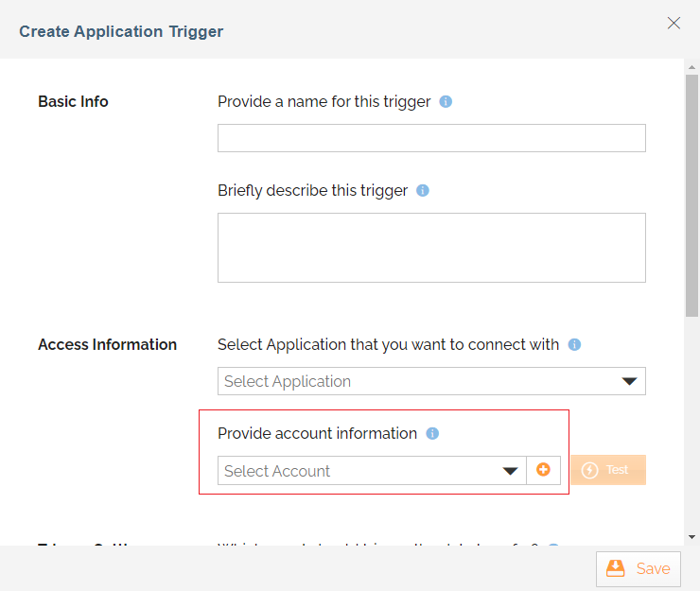Open the Select Application dropdown
This screenshot has width=700, height=591.
click(x=431, y=381)
